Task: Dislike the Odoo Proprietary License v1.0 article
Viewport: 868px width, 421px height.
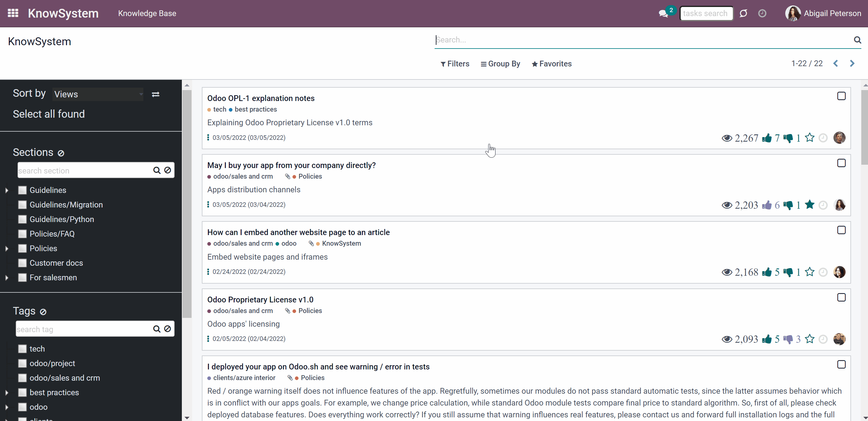Action: (788, 339)
